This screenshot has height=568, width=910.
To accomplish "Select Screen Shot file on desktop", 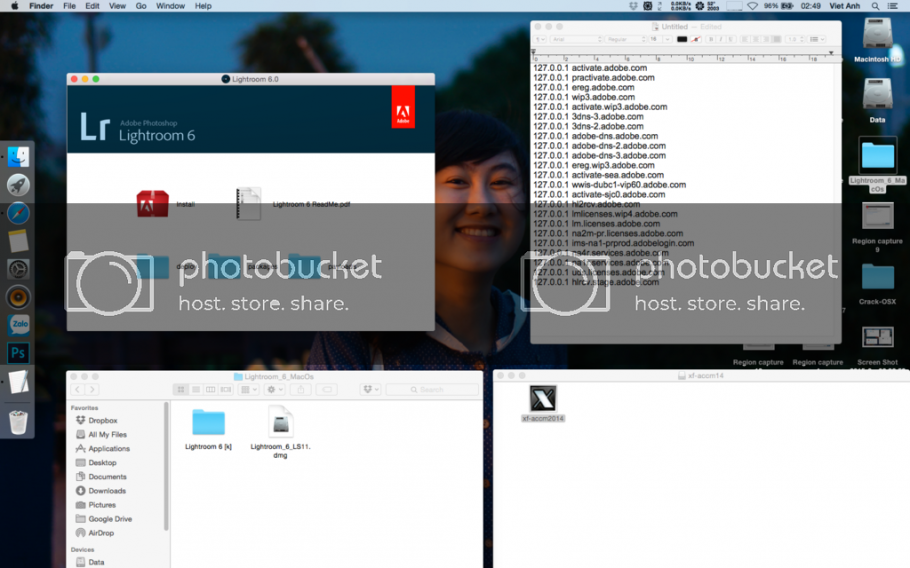I will pos(877,337).
